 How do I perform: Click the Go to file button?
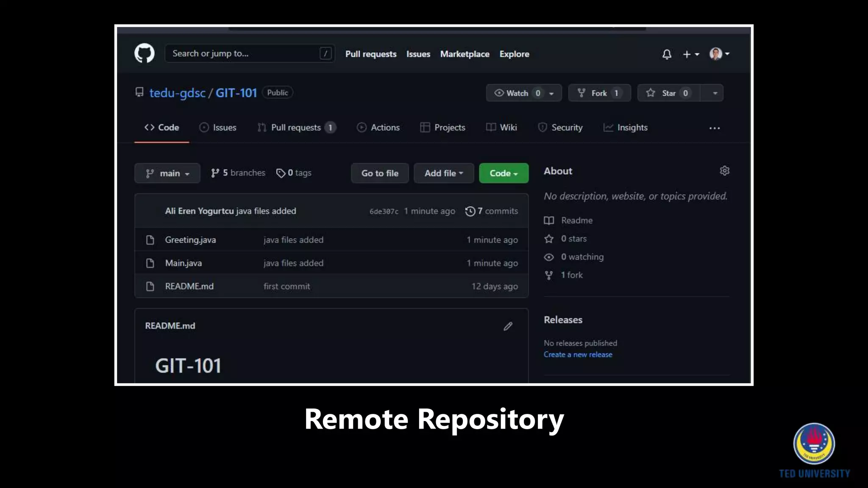click(380, 173)
